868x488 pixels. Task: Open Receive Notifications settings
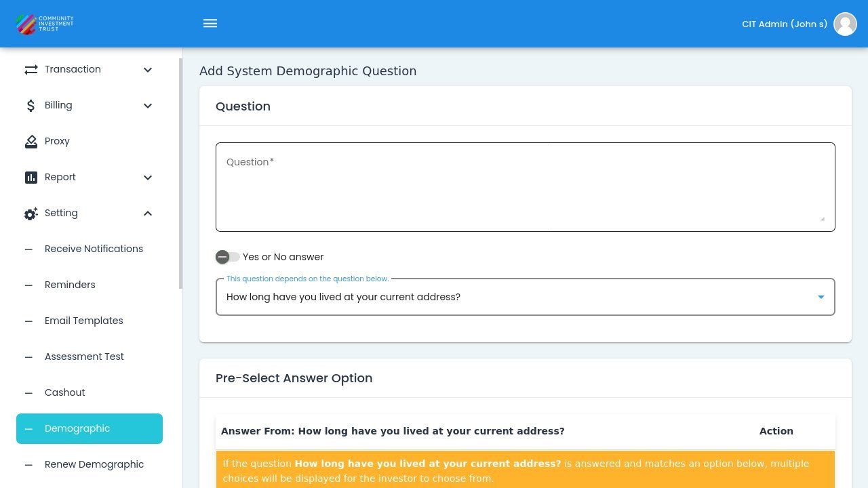[x=94, y=249]
